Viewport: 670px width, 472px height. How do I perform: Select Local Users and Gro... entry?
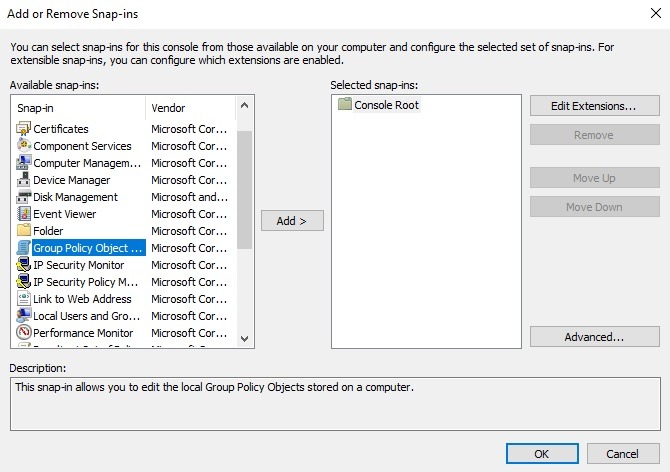(x=86, y=316)
